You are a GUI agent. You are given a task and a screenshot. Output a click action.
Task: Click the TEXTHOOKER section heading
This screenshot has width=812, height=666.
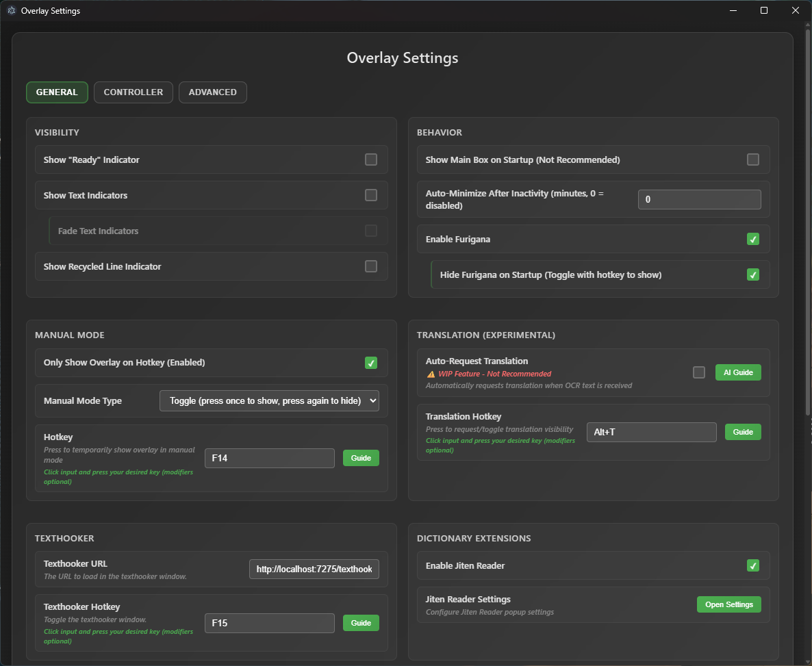(64, 538)
